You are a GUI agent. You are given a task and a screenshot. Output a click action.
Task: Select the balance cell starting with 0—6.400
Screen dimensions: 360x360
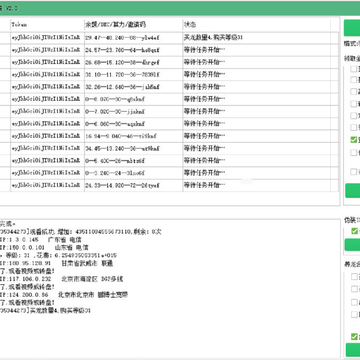[133, 161]
